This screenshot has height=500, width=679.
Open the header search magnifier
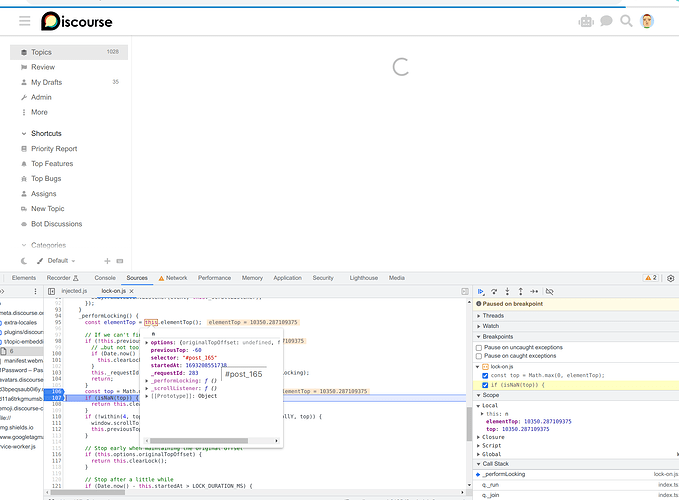626,21
